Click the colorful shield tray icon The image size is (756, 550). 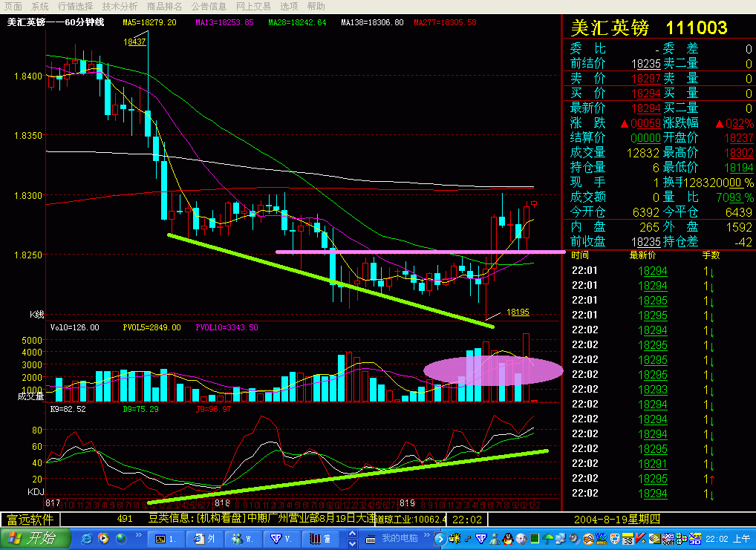coord(615,539)
